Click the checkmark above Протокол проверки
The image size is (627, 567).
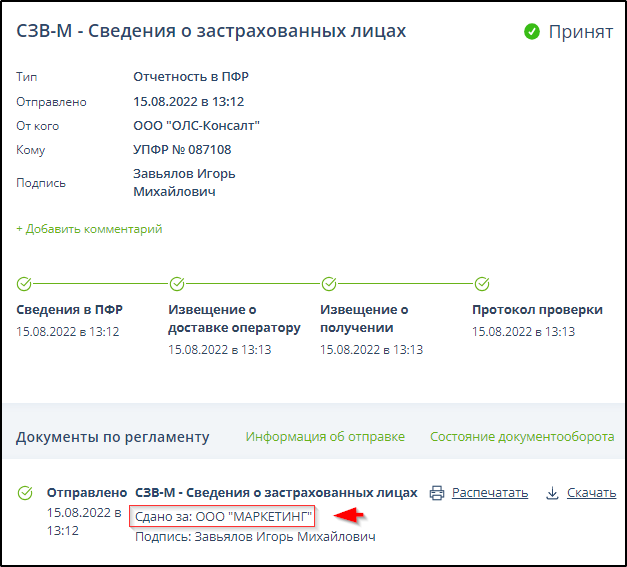tap(481, 284)
